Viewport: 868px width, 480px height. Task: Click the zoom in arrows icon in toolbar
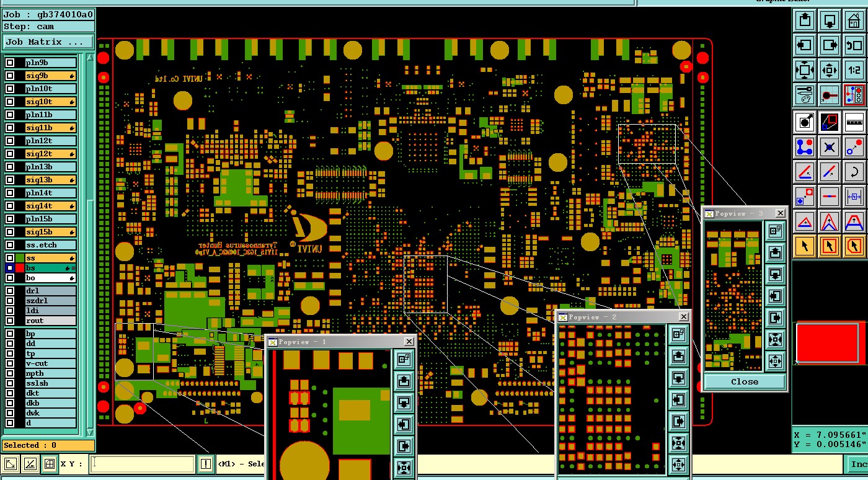[805, 69]
